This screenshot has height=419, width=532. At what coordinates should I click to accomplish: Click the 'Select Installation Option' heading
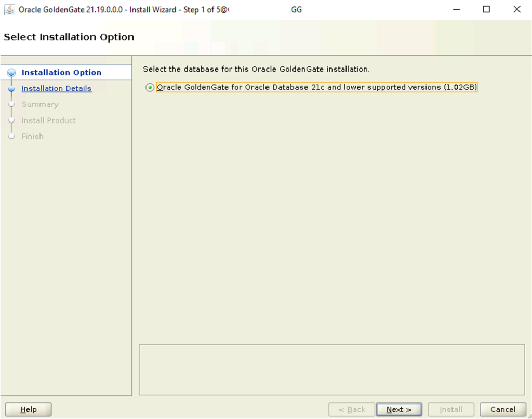coord(69,37)
